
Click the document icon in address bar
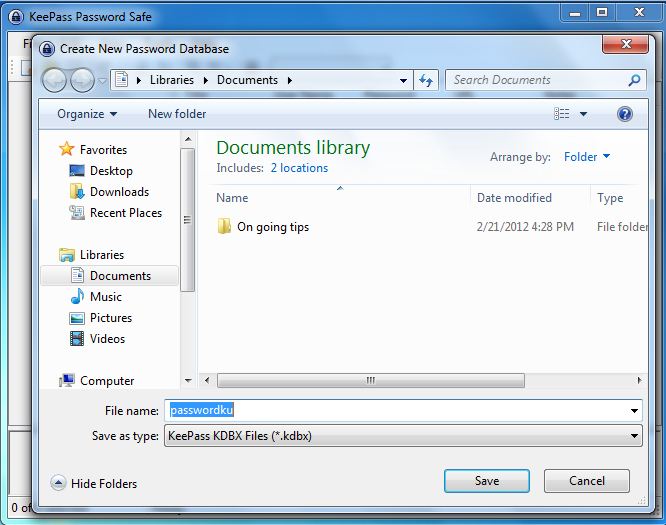(121, 79)
